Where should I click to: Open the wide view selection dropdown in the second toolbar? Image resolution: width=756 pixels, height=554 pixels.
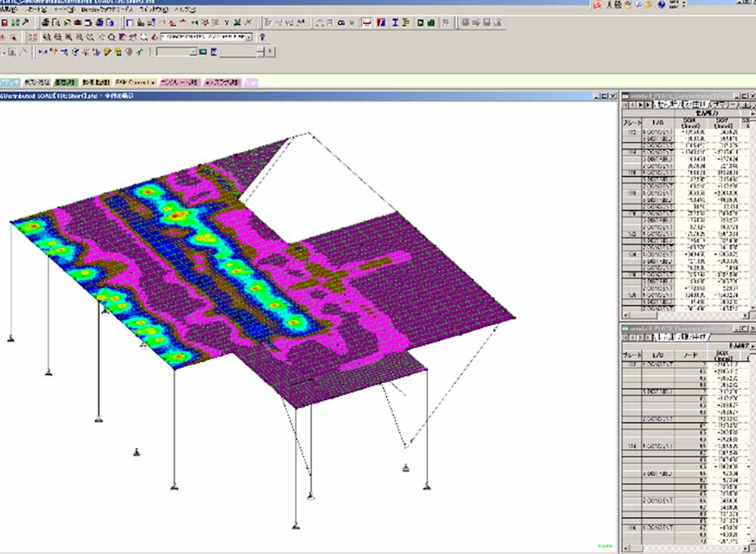206,37
